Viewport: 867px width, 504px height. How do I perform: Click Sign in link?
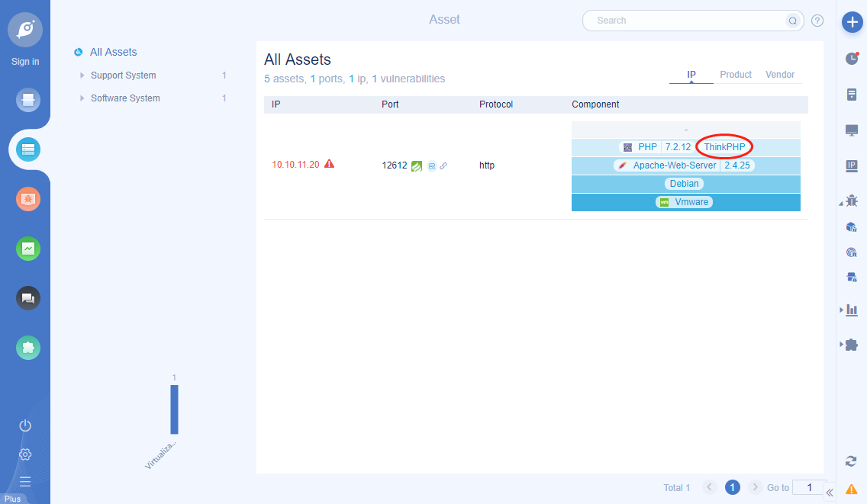click(25, 61)
